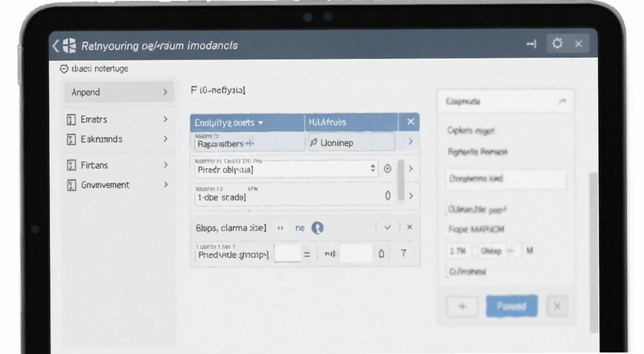Viewport: 644px width, 354px height.
Task: Click the target circle icon in Piredr row
Action: point(387,169)
